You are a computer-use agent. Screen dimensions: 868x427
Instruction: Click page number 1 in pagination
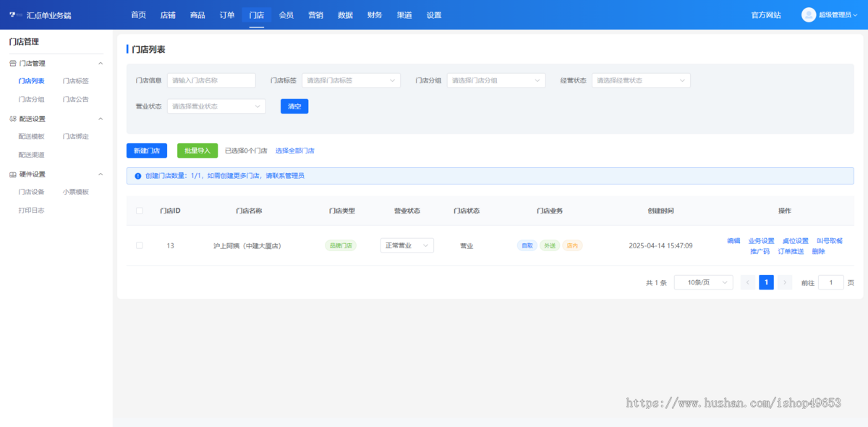pyautogui.click(x=766, y=283)
